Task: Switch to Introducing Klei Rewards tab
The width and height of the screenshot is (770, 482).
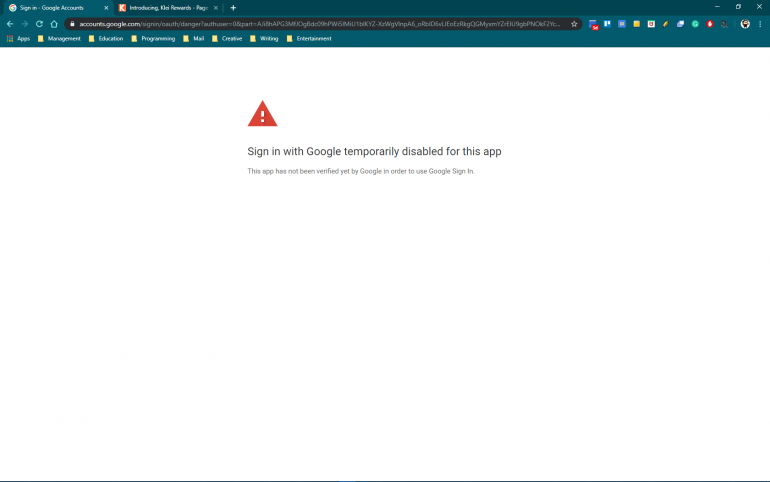Action: 168,8
